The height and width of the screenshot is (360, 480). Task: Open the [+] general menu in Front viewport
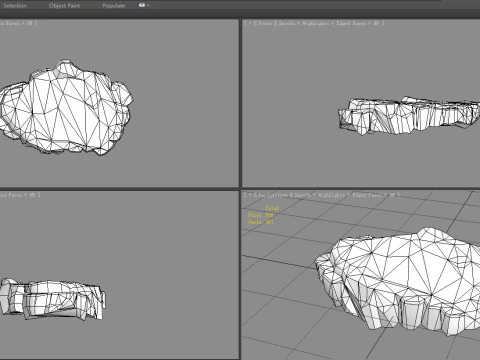[x=250, y=23]
